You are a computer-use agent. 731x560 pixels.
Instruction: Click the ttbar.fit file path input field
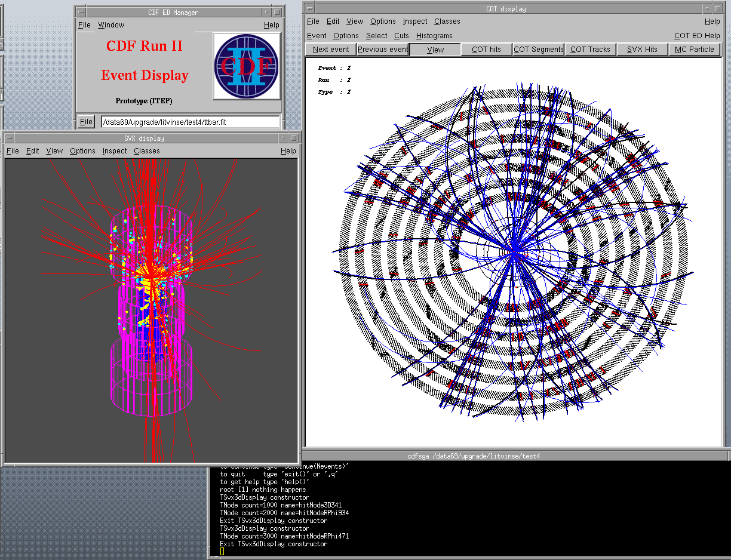tap(190, 122)
